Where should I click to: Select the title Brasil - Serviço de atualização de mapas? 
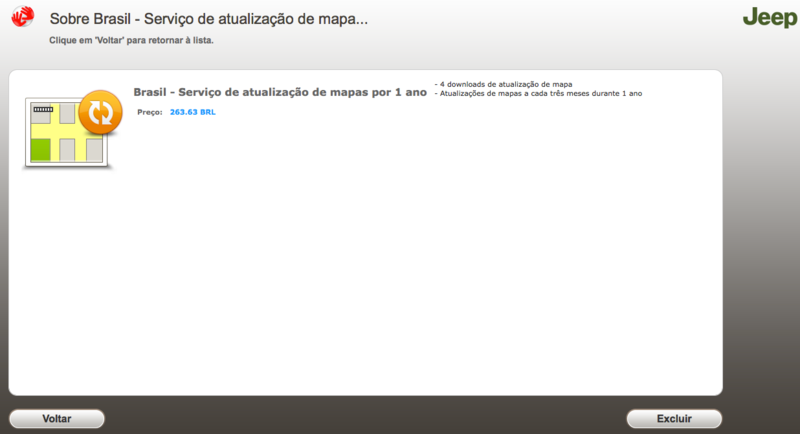tap(280, 92)
